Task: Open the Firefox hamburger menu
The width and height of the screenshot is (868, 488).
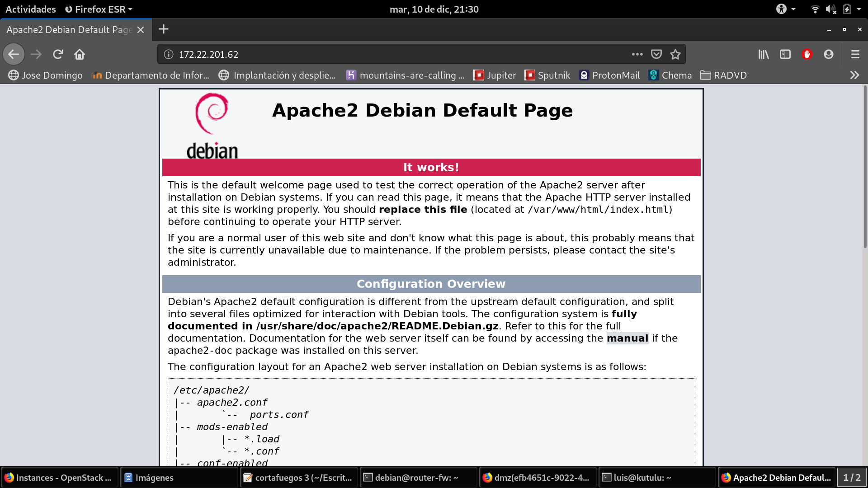Action: point(855,54)
